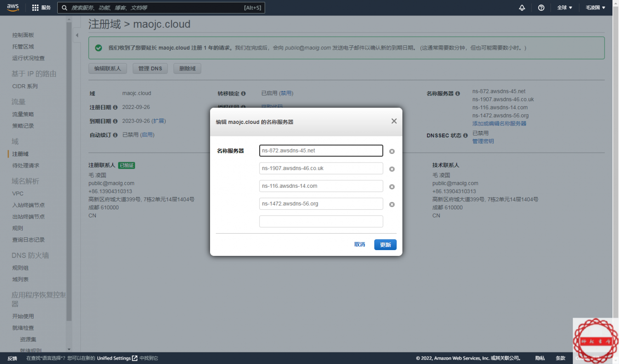Click the sidebar vertical scrollbar
Viewport: 619px width, 364px height.
pos(69,171)
